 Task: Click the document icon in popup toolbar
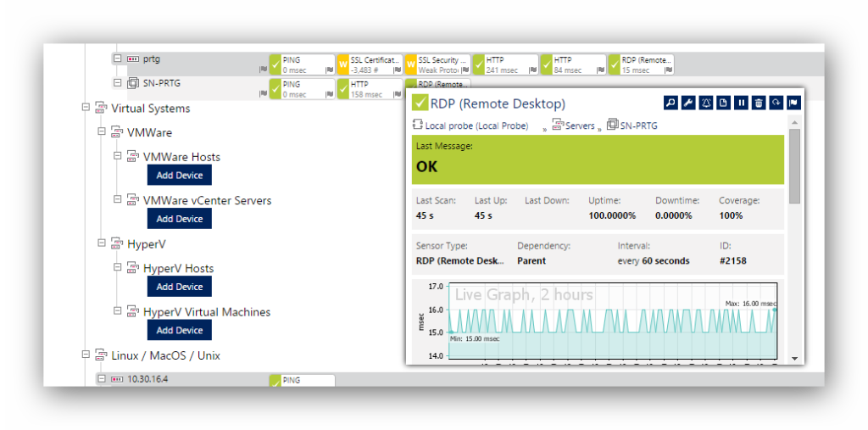[723, 103]
